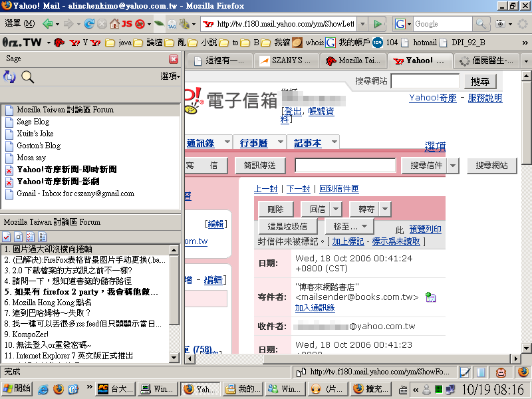Select the Sage Blog feed
The width and height of the screenshot is (532, 399).
tap(33, 122)
